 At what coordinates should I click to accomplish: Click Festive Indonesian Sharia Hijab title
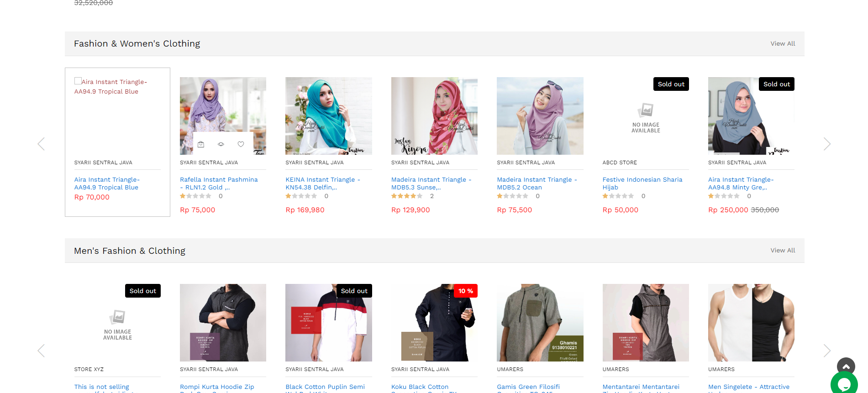click(642, 183)
